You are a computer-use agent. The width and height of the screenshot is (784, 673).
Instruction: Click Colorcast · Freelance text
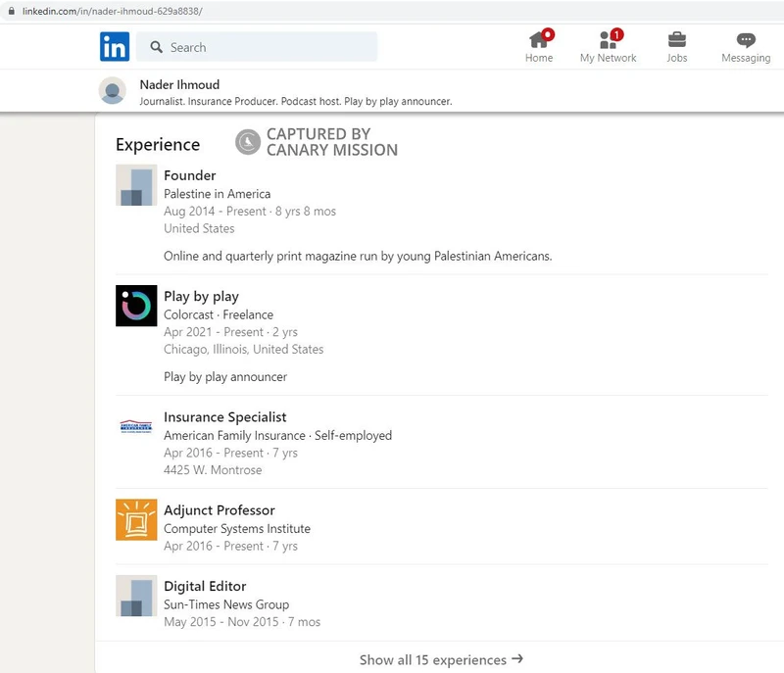[219, 314]
